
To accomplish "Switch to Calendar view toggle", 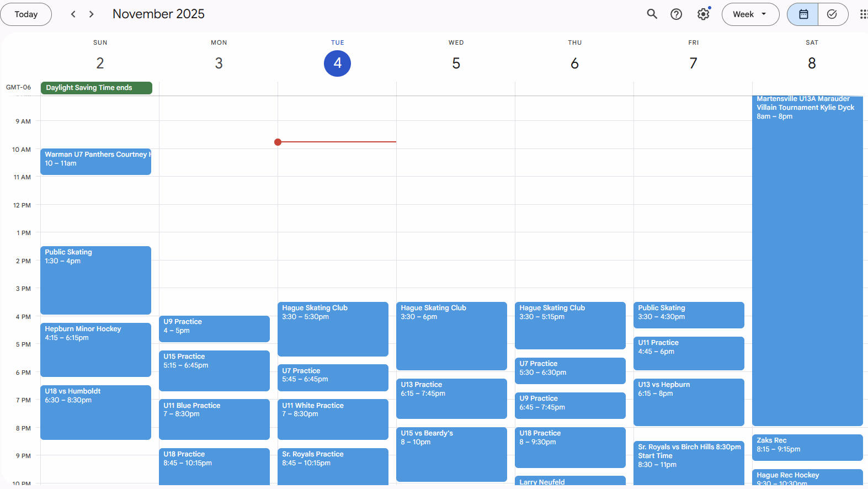I will [803, 14].
